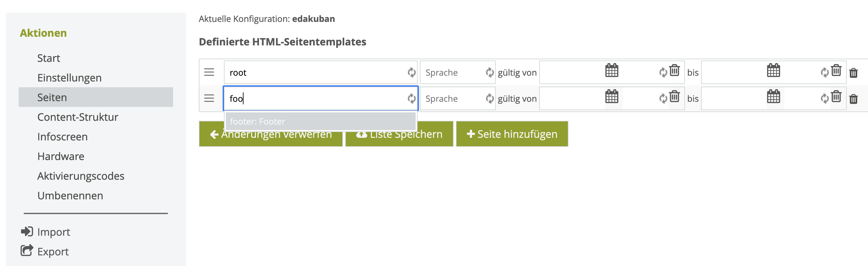
Task: Click the drag handle of the foo row
Action: pyautogui.click(x=209, y=98)
